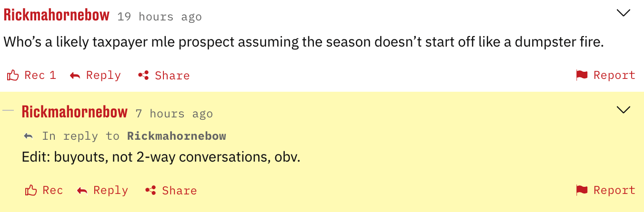Click share icon under the dumpster fire comment
The image size is (644, 212).
tap(143, 76)
